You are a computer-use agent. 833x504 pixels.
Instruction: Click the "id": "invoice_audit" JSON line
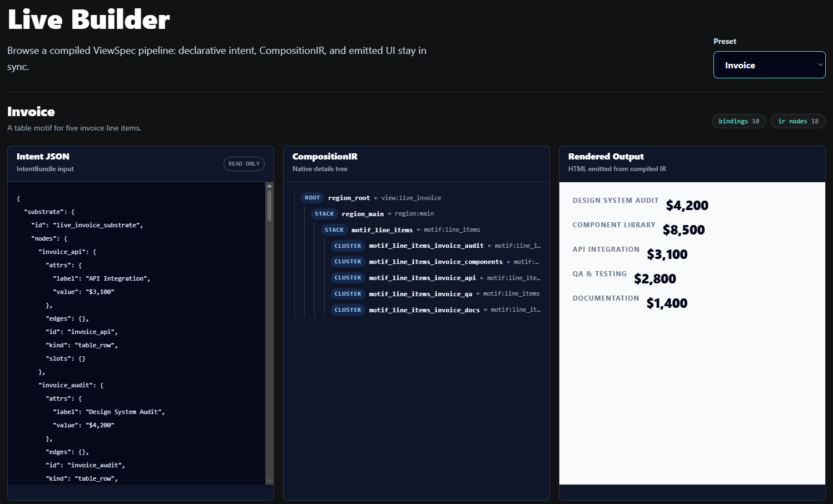coord(86,465)
